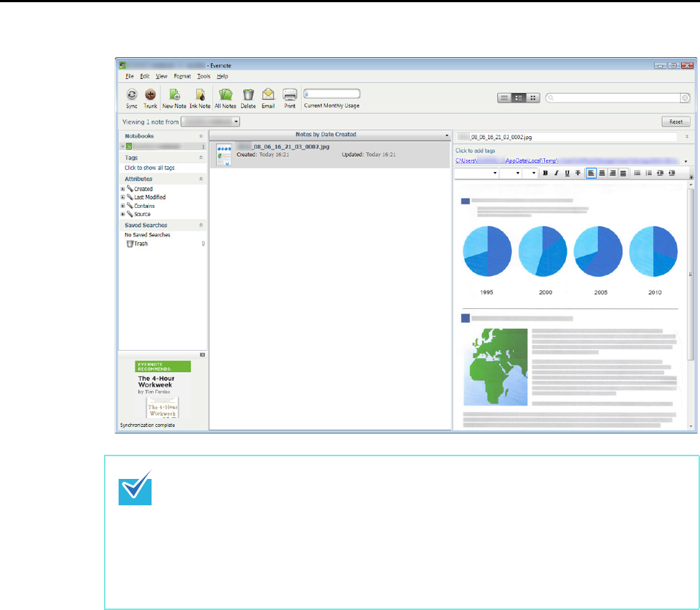Toggle italic formatting in note editor
This screenshot has width=700, height=610.
click(x=556, y=173)
